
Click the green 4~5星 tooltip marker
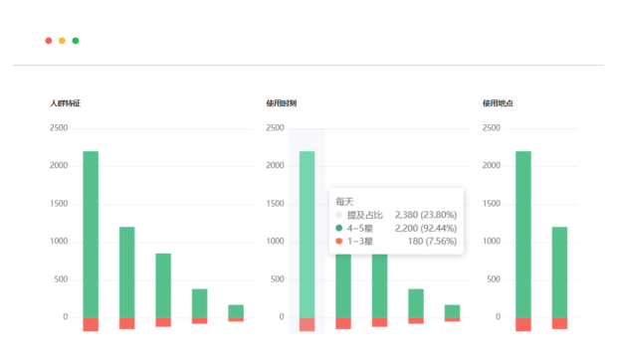(338, 228)
